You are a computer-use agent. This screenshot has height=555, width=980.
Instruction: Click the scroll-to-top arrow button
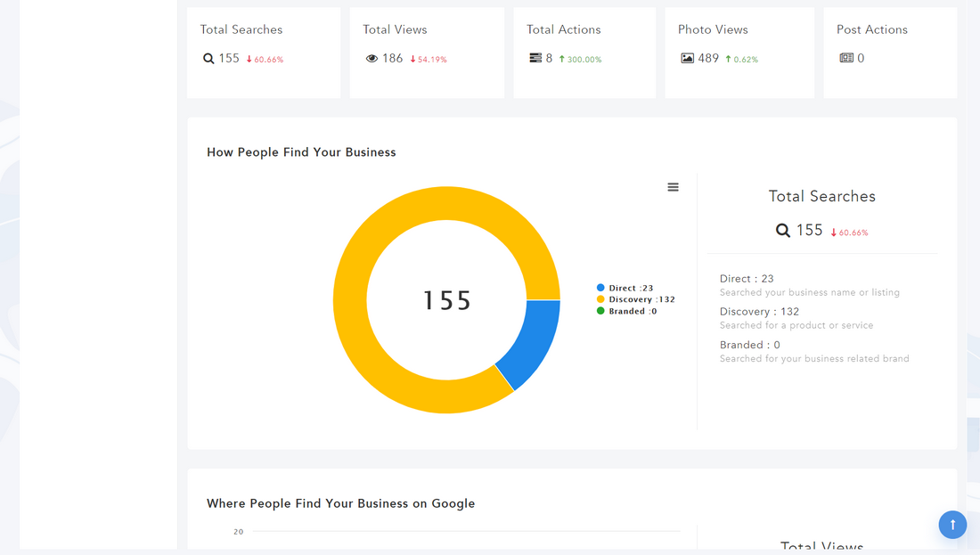pos(952,525)
